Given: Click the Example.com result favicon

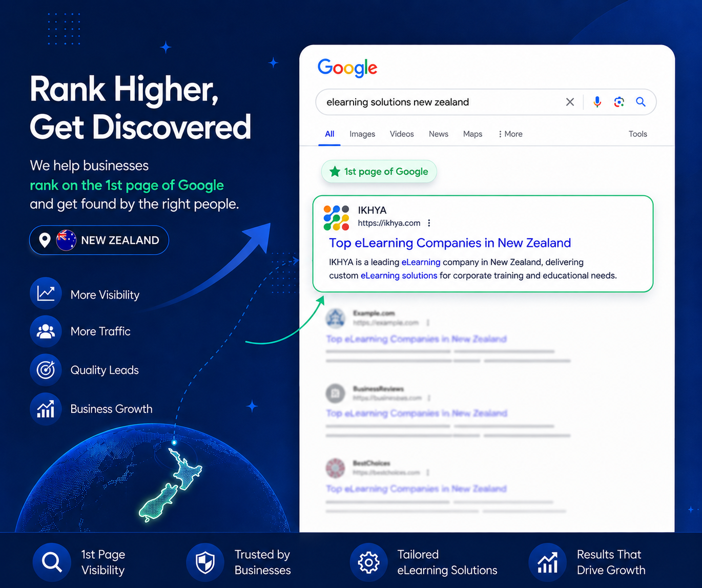Looking at the screenshot, I should point(336,318).
